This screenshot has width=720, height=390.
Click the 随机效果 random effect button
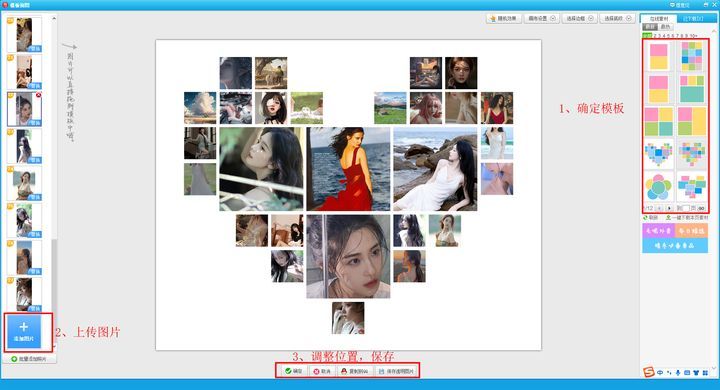tap(503, 18)
